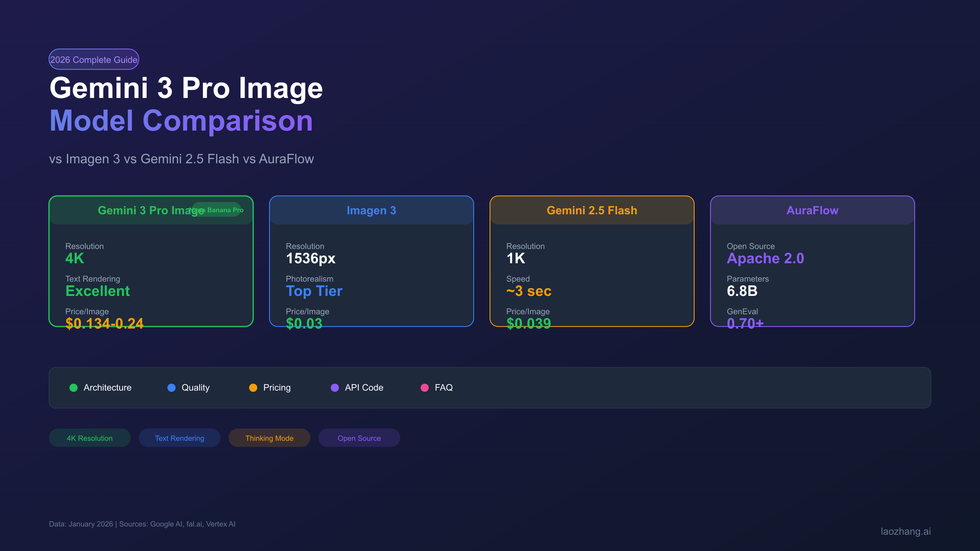
Task: Click the blue Quality dot
Action: coord(171,388)
